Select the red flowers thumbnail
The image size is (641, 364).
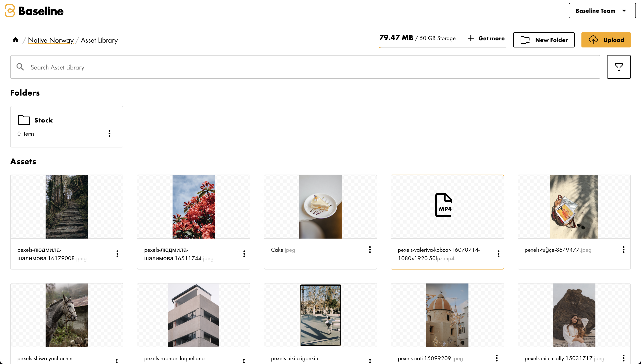[x=194, y=207]
